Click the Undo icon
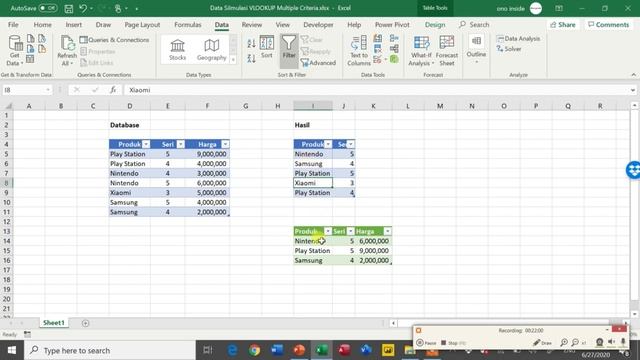 [83, 8]
